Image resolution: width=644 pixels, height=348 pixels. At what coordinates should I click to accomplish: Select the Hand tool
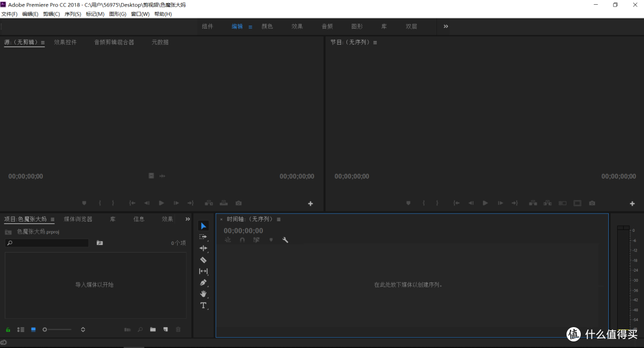203,294
